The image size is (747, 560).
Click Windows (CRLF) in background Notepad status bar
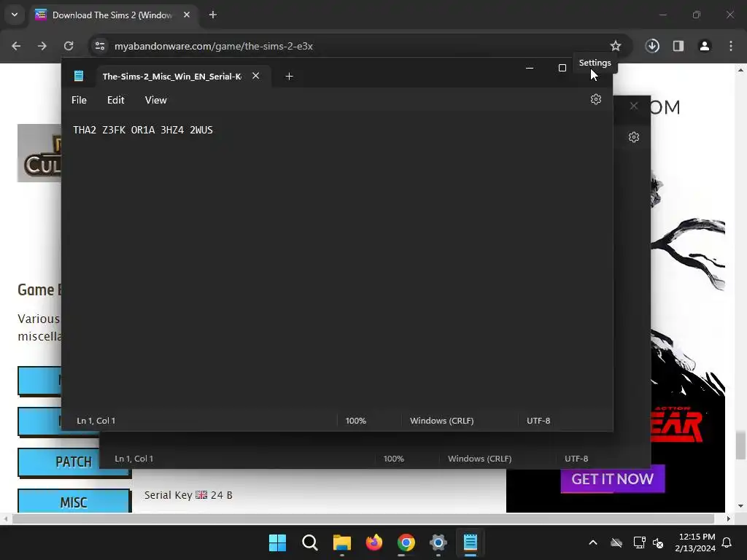[x=480, y=459]
